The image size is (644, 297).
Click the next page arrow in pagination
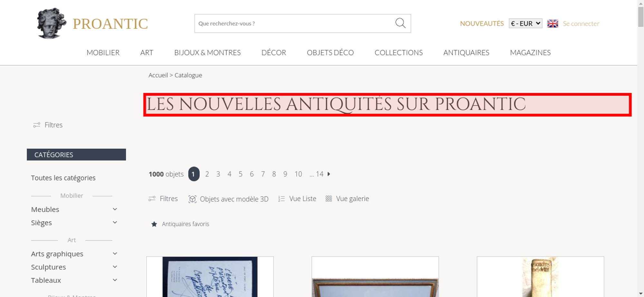pyautogui.click(x=329, y=174)
